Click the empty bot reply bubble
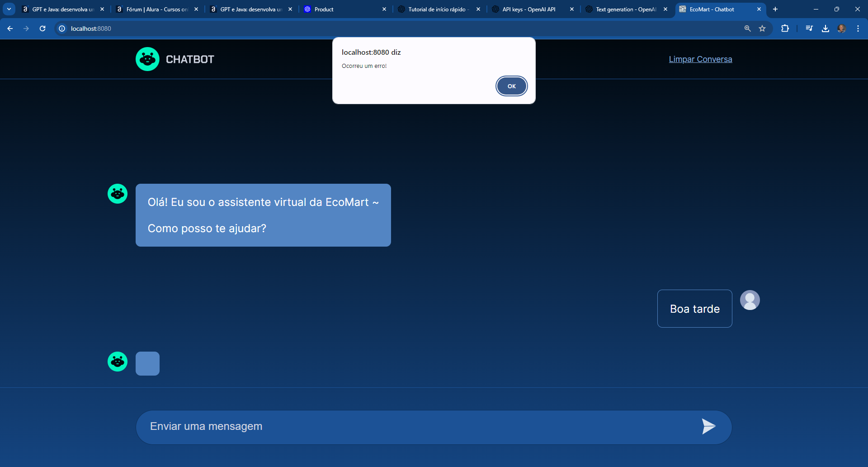The height and width of the screenshot is (467, 868). point(147,363)
